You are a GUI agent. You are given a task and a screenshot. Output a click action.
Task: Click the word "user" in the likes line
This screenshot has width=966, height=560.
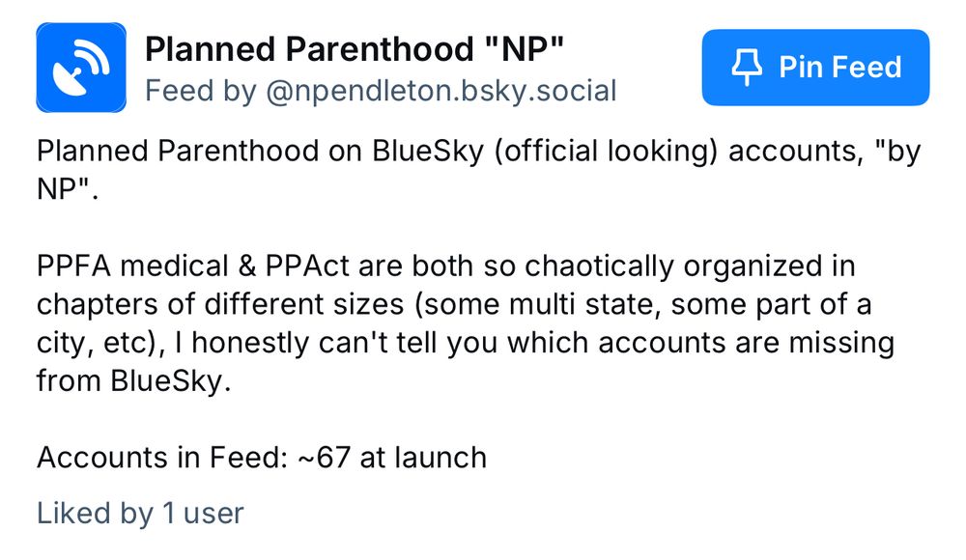point(213,514)
